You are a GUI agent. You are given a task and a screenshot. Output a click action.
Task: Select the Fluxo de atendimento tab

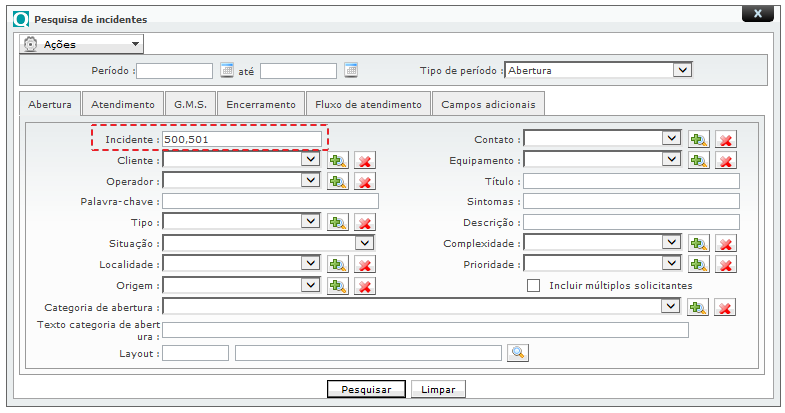(x=368, y=104)
